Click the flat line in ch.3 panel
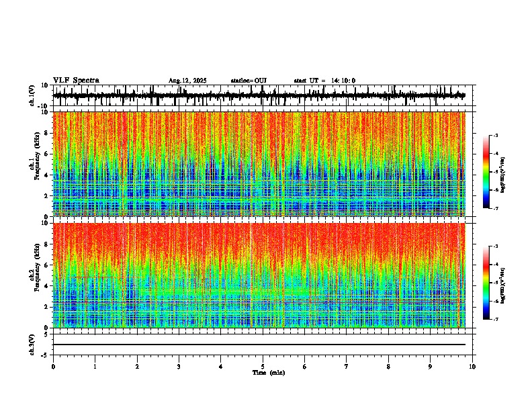 tap(259, 345)
